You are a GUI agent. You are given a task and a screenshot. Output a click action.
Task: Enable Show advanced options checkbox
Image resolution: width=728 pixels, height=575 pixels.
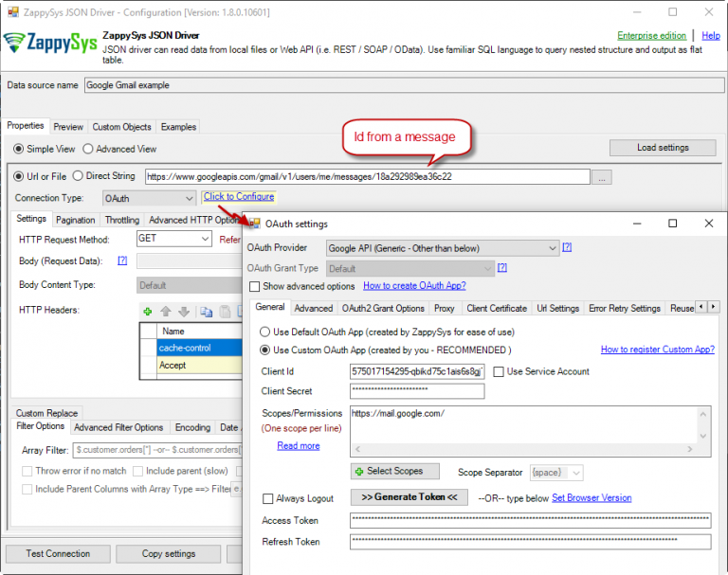coord(254,286)
